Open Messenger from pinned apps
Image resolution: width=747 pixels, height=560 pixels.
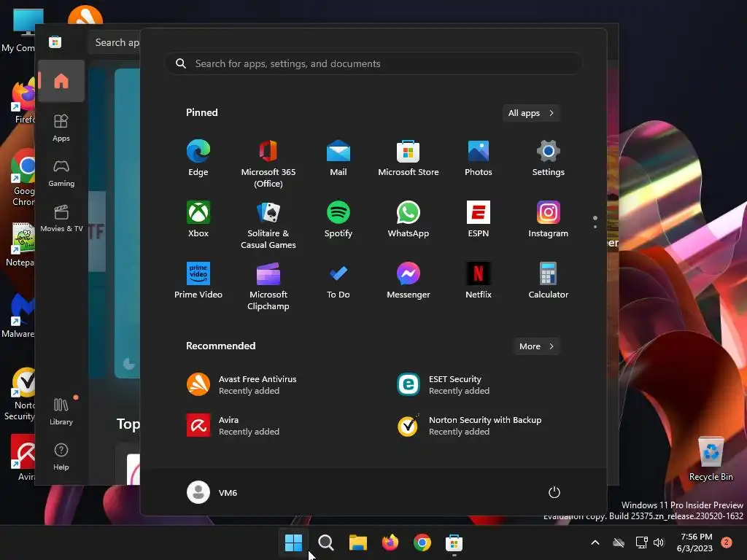(409, 281)
